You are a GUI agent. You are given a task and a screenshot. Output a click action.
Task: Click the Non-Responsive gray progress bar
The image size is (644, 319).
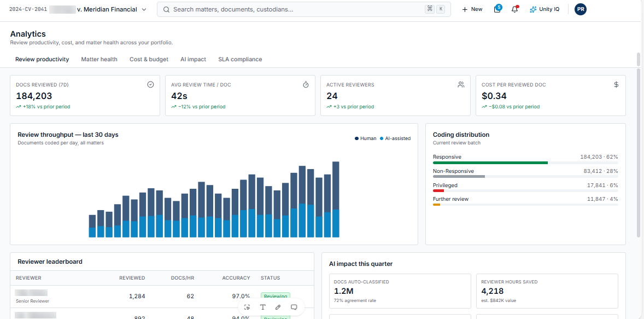(x=459, y=177)
